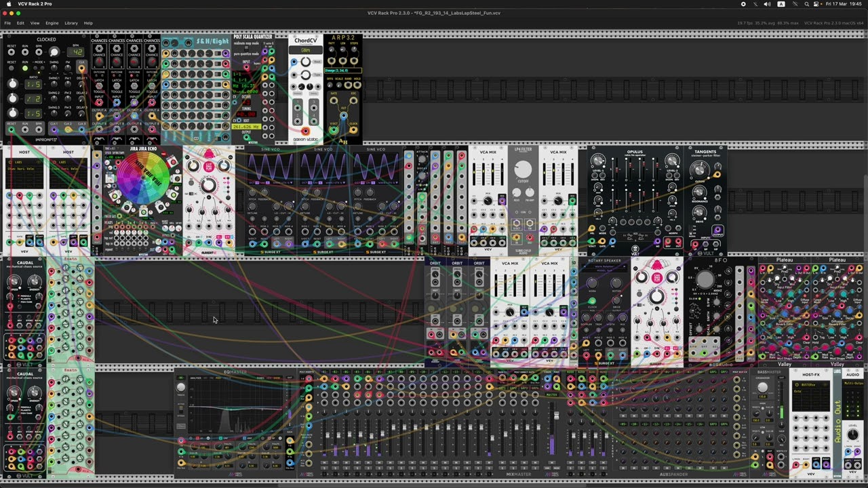The width and height of the screenshot is (868, 488).
Task: Click the CLK output jack on Clocked
Action: (x=81, y=68)
